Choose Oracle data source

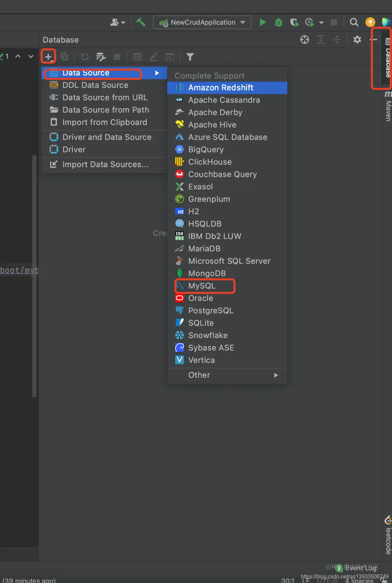(227, 298)
